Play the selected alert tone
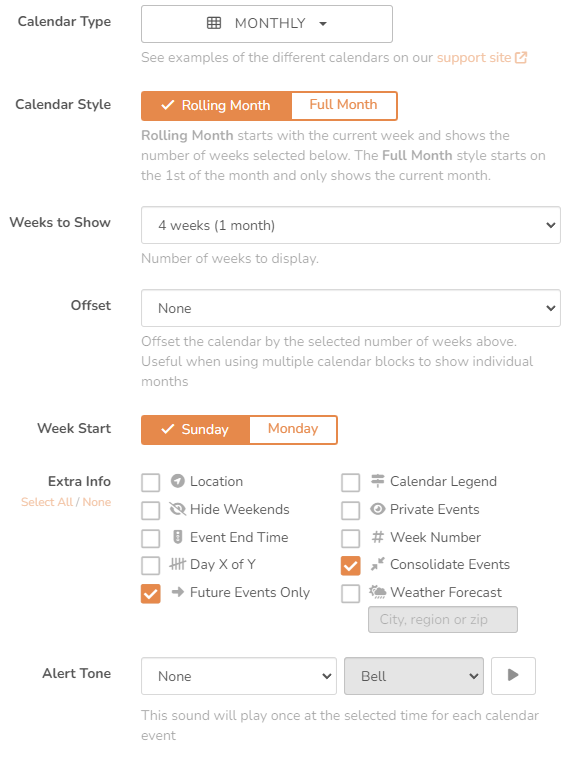567x773 pixels. click(513, 676)
